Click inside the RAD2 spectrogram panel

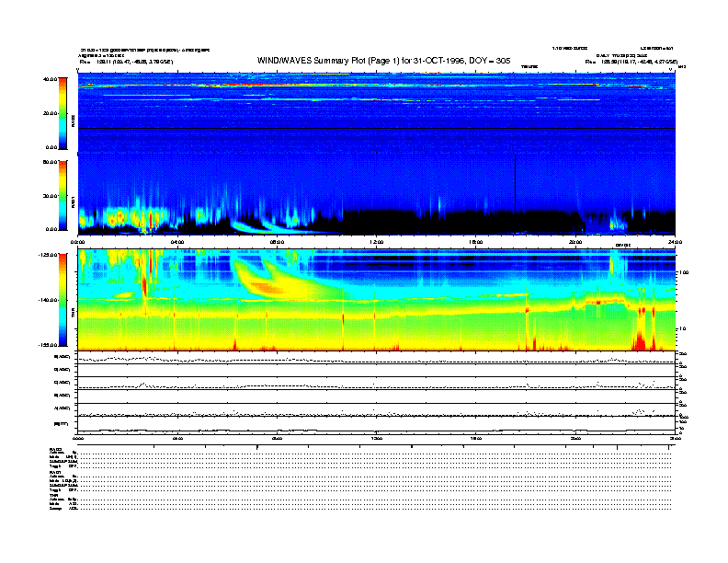pos(377,113)
